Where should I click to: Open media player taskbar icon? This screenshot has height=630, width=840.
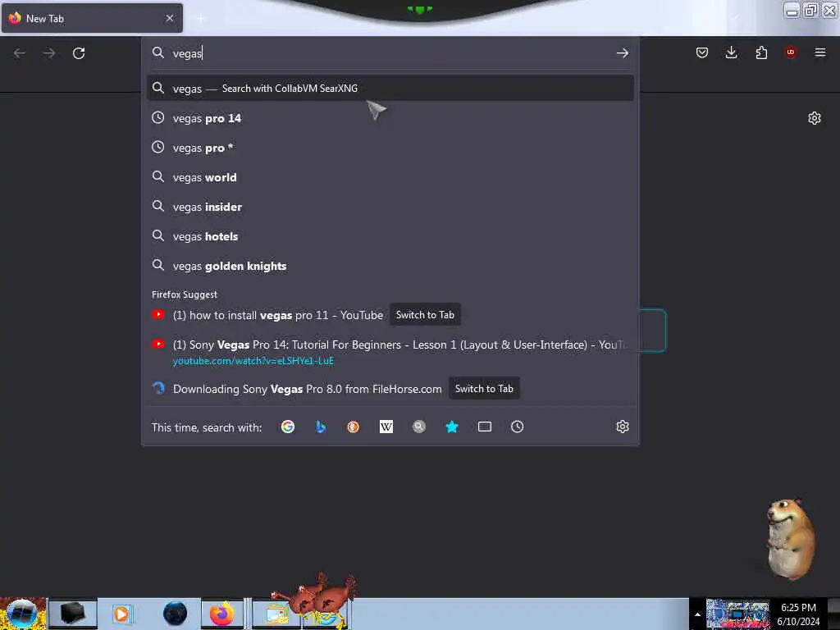121,614
